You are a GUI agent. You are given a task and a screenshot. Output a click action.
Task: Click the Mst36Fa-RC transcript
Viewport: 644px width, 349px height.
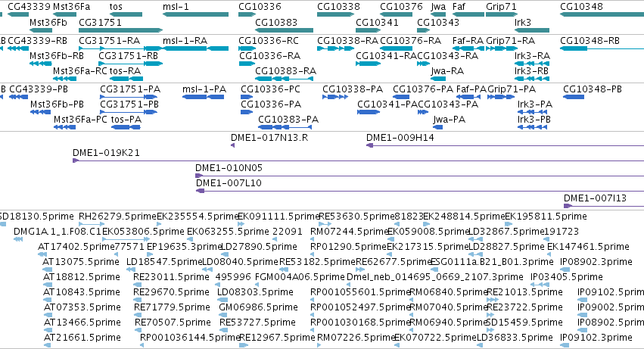click(65, 79)
